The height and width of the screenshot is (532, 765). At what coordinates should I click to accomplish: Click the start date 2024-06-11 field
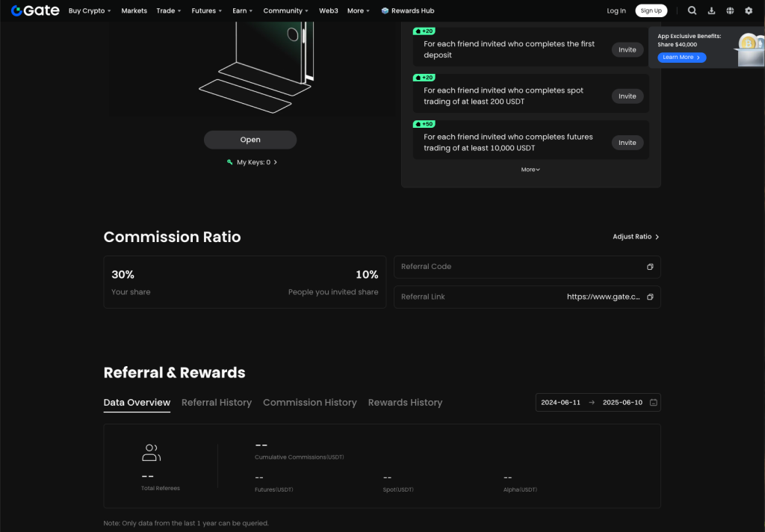560,402
